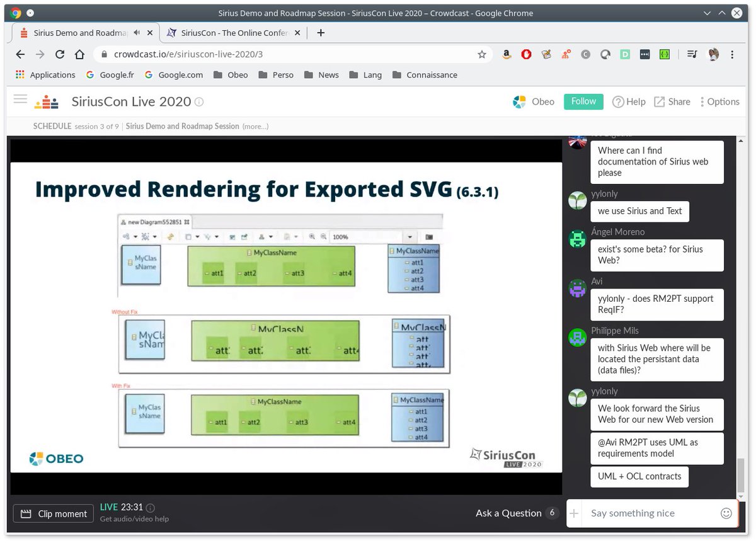Click the notepad-and-pencil extension icon
Image resolution: width=756 pixels, height=543 pixels.
pyautogui.click(x=546, y=54)
